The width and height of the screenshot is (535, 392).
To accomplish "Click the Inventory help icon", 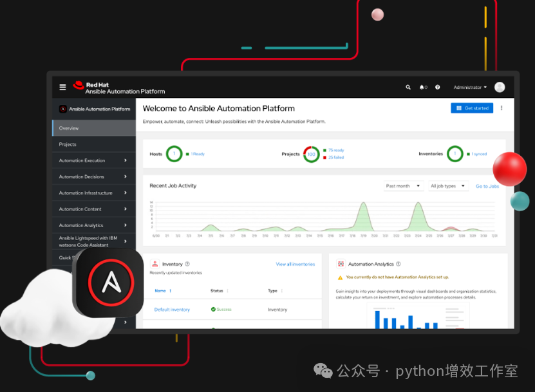I will (187, 264).
